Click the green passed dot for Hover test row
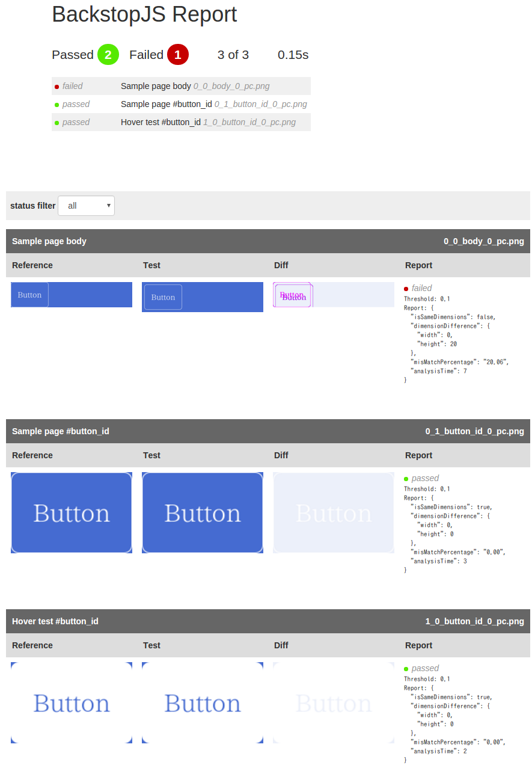 (56, 122)
